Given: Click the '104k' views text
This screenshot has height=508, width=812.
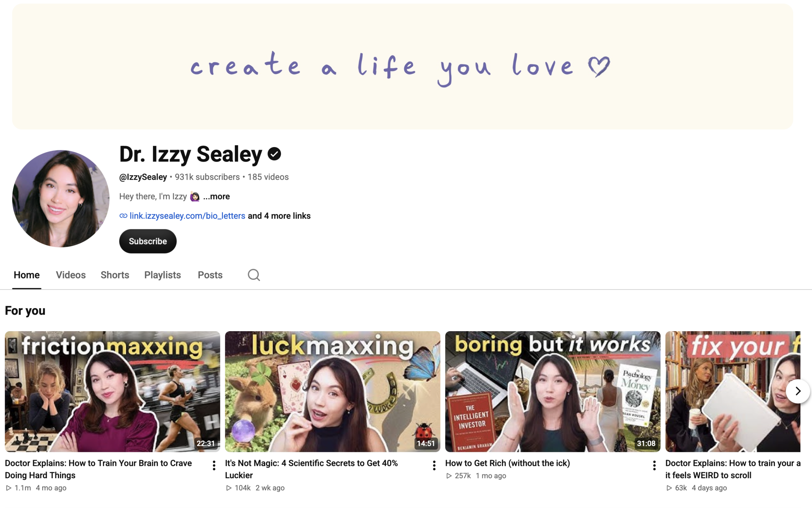Looking at the screenshot, I should coord(243,488).
